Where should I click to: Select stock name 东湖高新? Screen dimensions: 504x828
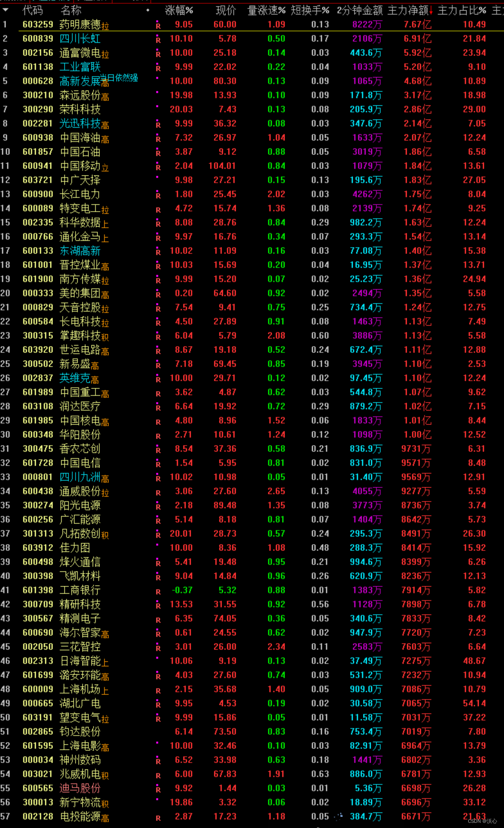[80, 251]
